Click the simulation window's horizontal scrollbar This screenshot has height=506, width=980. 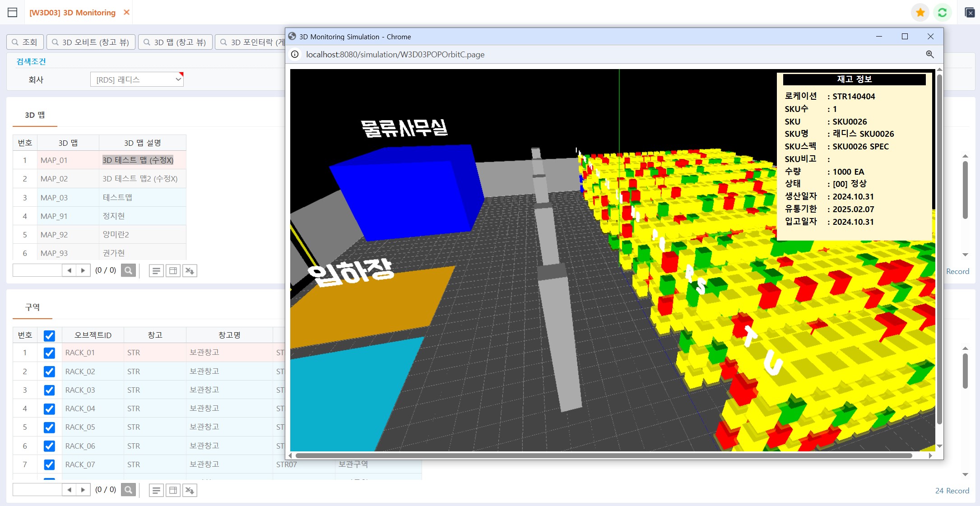click(x=604, y=455)
